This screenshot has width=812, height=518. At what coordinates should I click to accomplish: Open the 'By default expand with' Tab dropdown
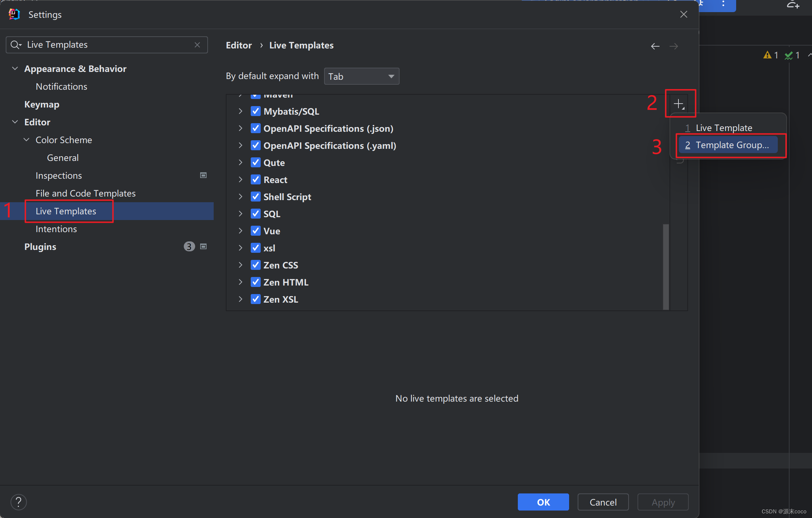click(x=361, y=76)
